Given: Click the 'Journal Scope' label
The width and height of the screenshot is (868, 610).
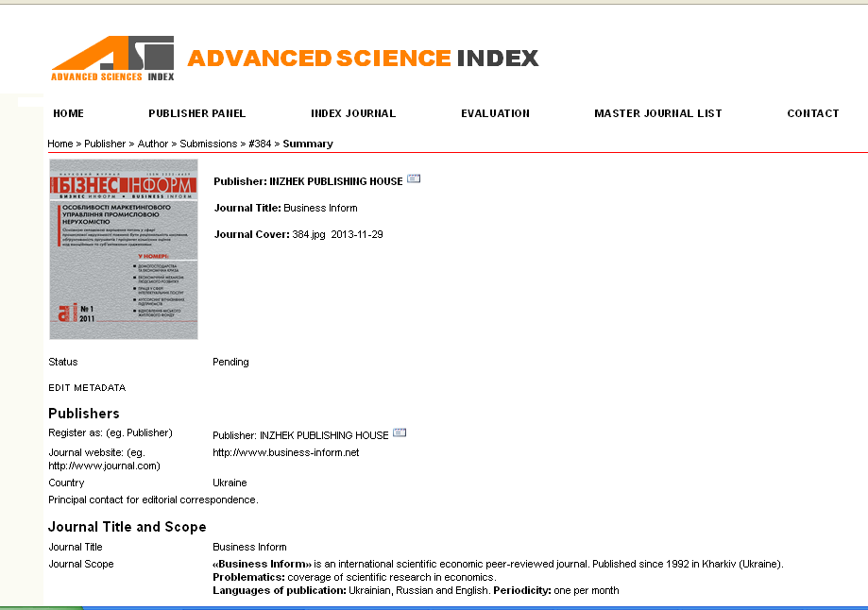Looking at the screenshot, I should 81,564.
